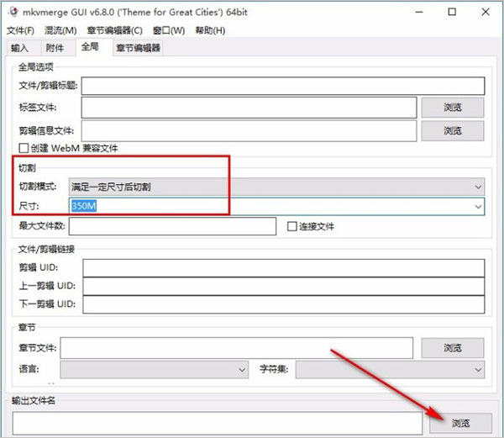Open the 文件(F) menu
Screen dimensions: 504x438
20,31
